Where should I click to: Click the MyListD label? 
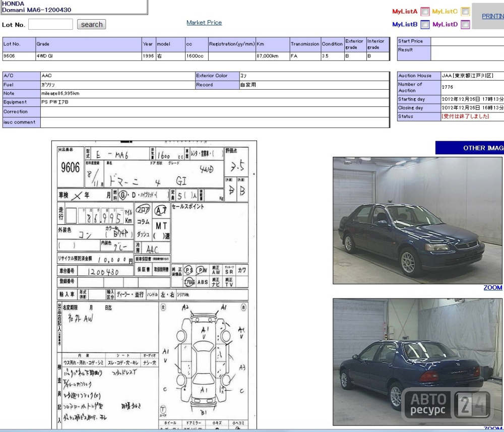445,24
